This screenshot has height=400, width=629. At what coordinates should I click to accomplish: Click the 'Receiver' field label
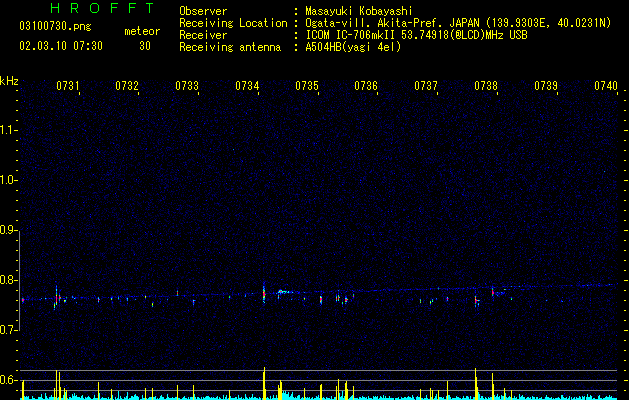[203, 35]
